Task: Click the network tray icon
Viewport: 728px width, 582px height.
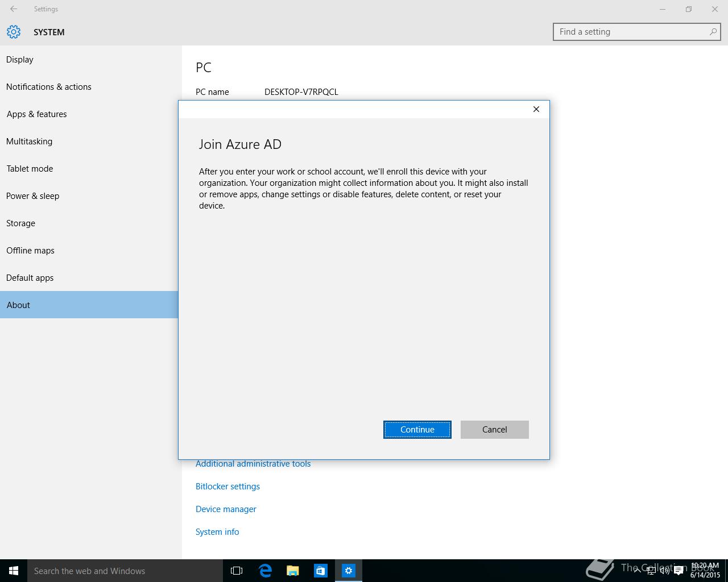Action: 651,571
